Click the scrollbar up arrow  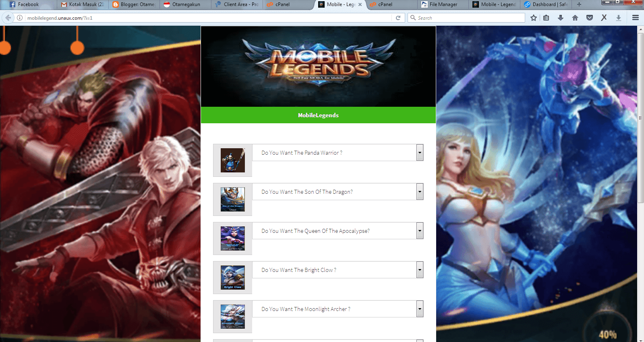640,29
